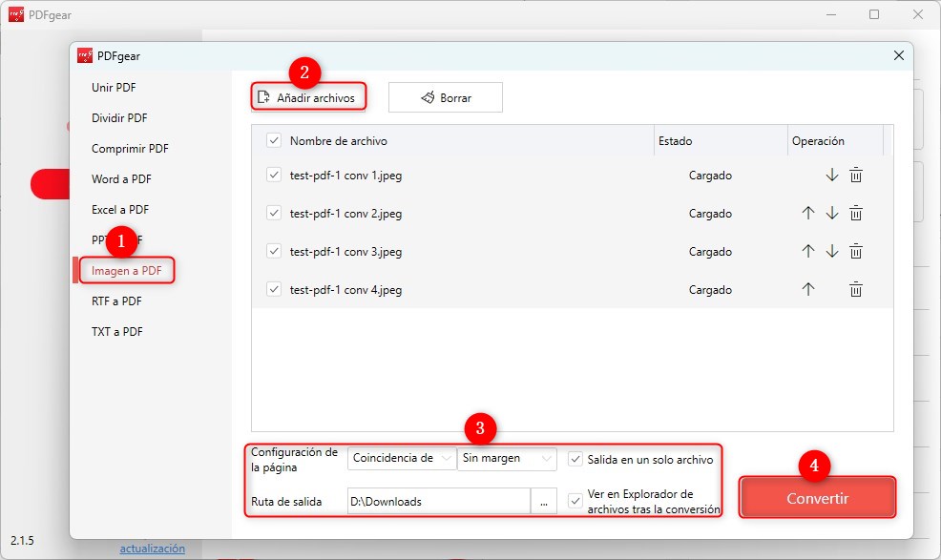Select file name test-pdf-1 conv 3.jpeg
Viewport: 941px width, 560px height.
[345, 252]
